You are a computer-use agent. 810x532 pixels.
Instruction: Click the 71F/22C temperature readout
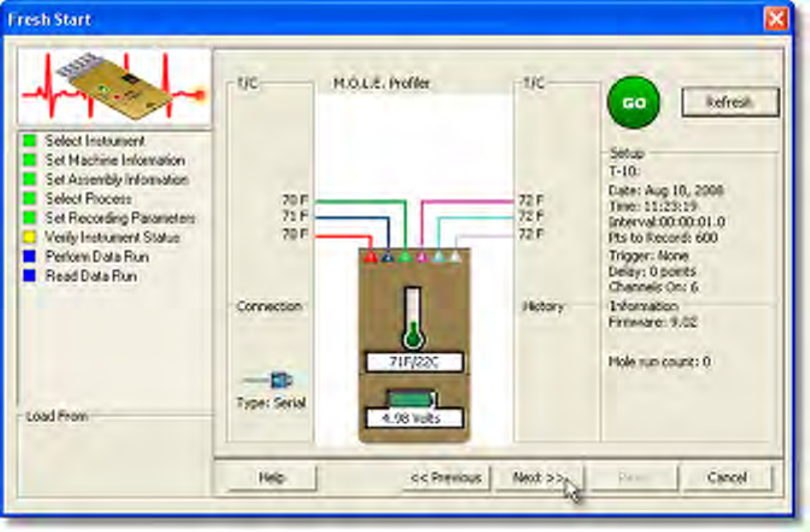[413, 362]
